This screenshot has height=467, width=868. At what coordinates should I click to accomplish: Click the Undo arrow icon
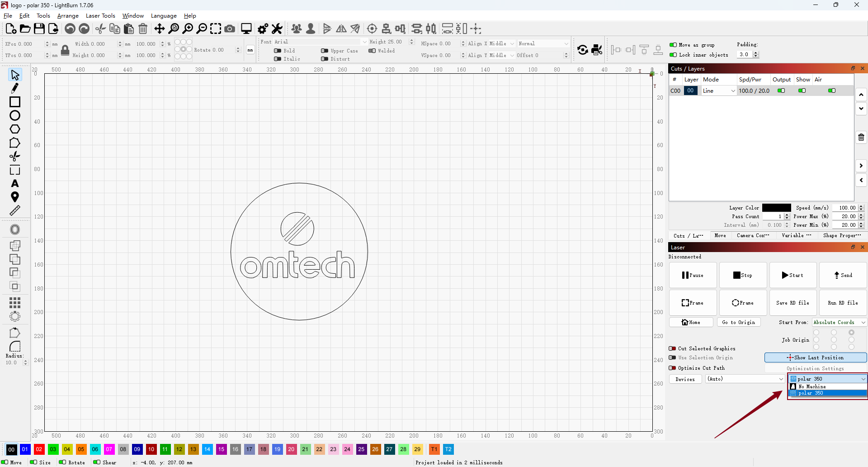pos(70,29)
